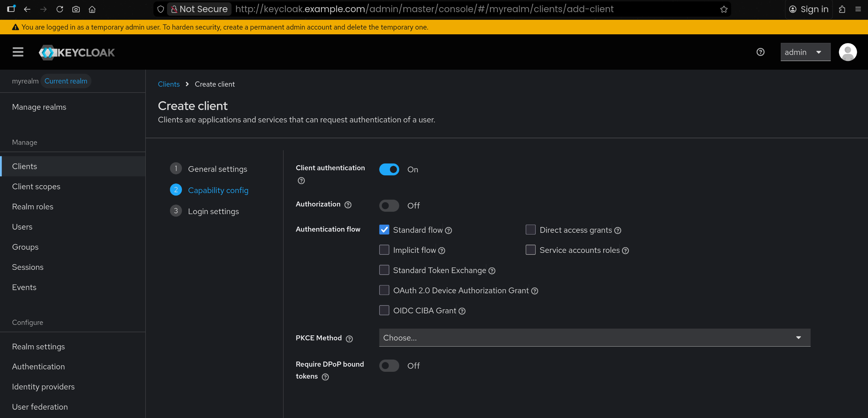
Task: Click the help icon in the header
Action: click(760, 52)
